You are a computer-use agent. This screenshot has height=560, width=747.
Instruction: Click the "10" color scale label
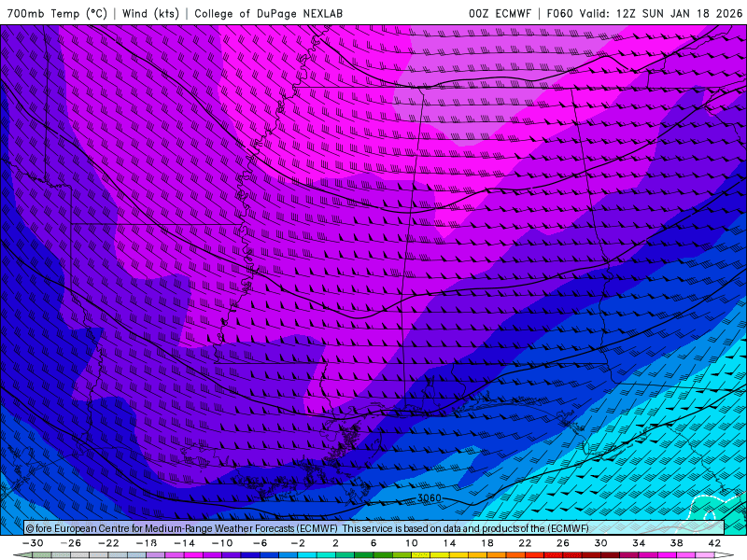412,543
